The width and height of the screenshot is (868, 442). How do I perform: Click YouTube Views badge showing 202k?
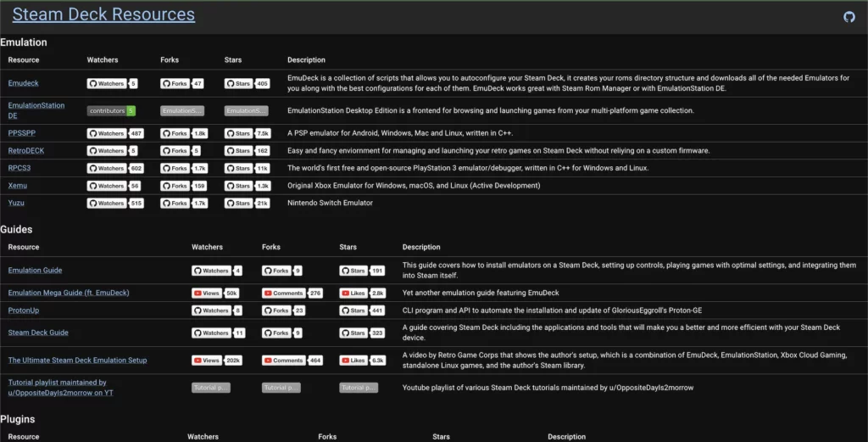coord(217,361)
